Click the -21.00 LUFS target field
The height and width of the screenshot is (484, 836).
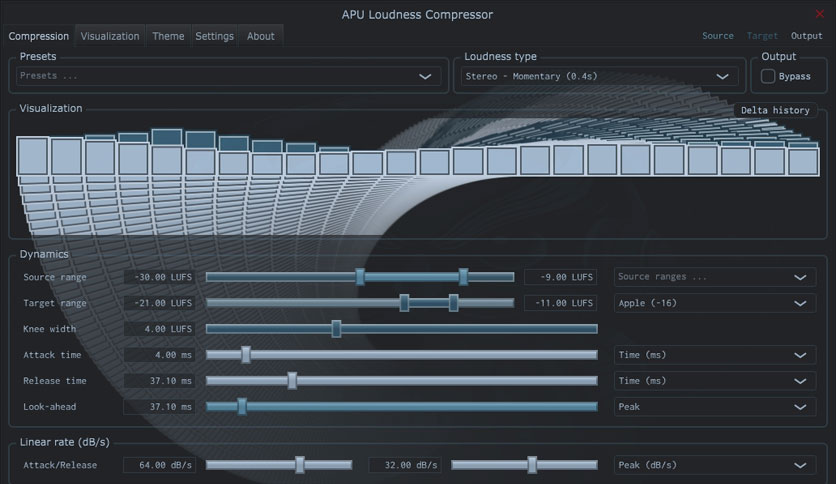coord(159,303)
